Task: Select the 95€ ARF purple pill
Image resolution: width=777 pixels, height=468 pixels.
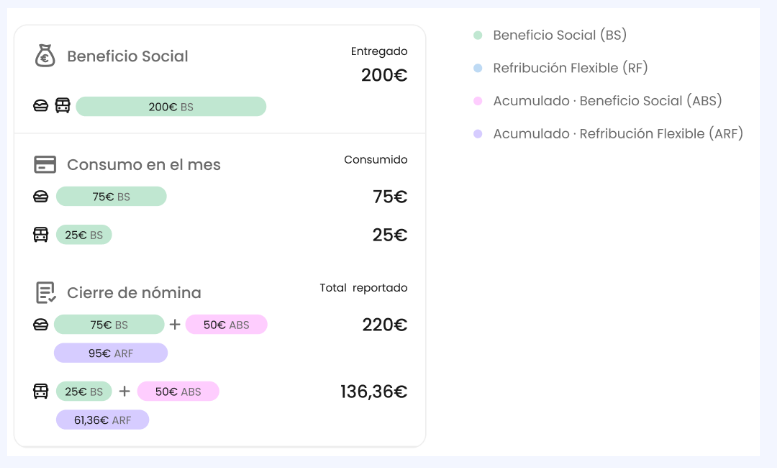Action: tap(111, 353)
